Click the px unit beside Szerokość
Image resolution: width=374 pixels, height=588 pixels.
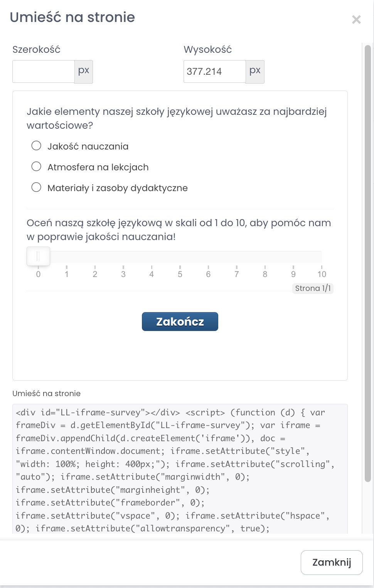click(84, 71)
